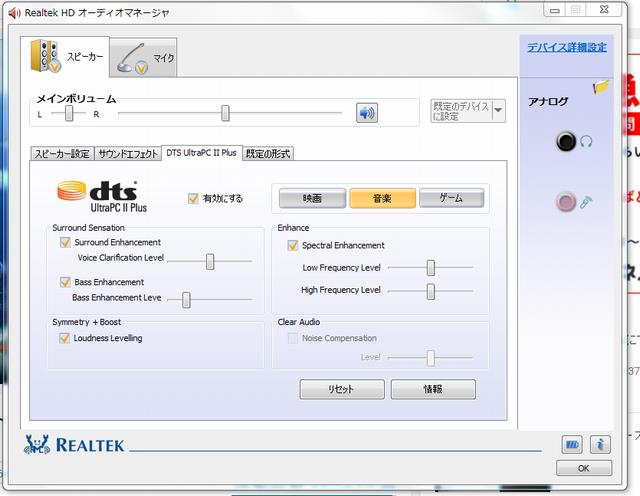Click the DTS UltraPC II Plus logo

[x=102, y=196]
